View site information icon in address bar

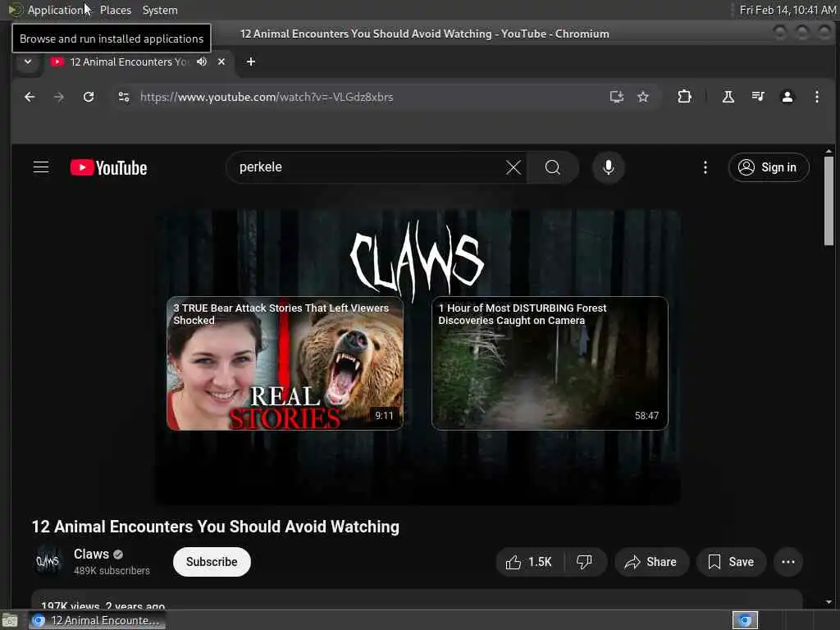point(124,97)
